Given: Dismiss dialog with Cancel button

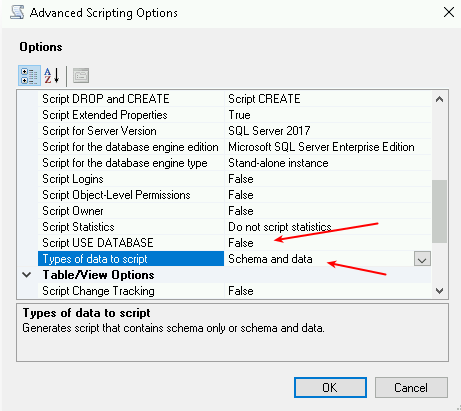Looking at the screenshot, I should tap(411, 388).
